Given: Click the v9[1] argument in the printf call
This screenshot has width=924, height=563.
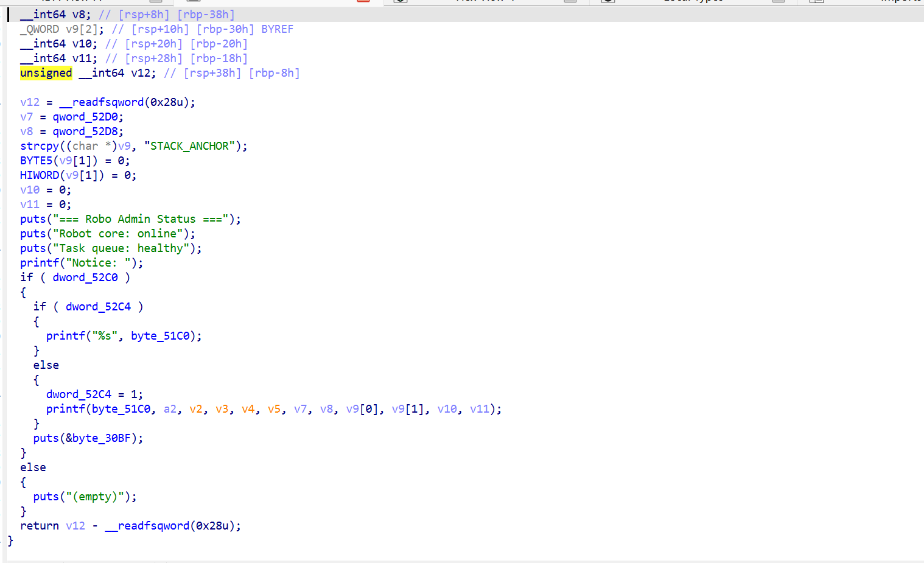Looking at the screenshot, I should [x=408, y=409].
